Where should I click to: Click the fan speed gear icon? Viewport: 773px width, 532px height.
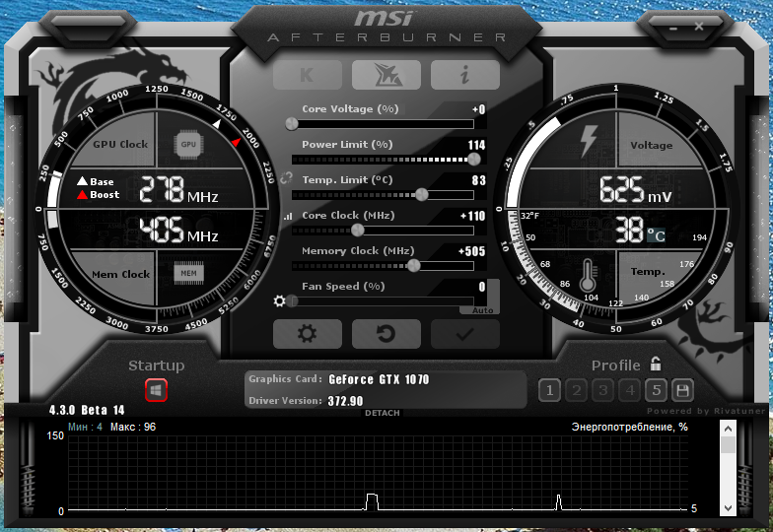(x=279, y=301)
